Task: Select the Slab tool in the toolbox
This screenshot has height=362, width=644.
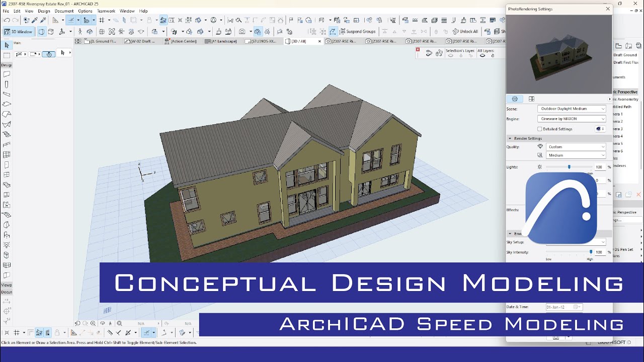Action: 7,104
